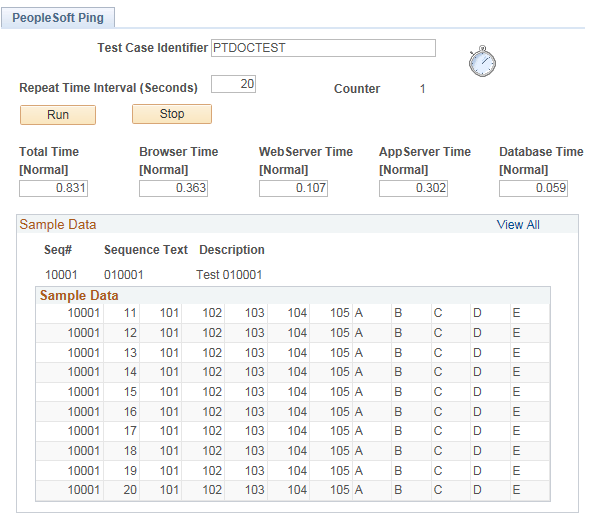Select the Browser Time value 0.363
The width and height of the screenshot is (592, 521).
click(x=173, y=188)
